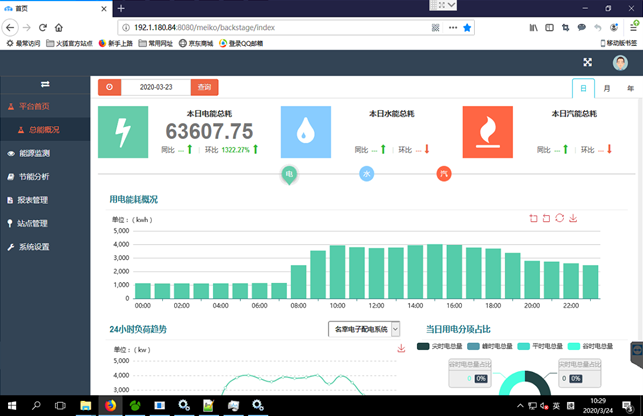Image resolution: width=643 pixels, height=416 pixels.
Task: Download the bar chart as an image
Action: 573,218
